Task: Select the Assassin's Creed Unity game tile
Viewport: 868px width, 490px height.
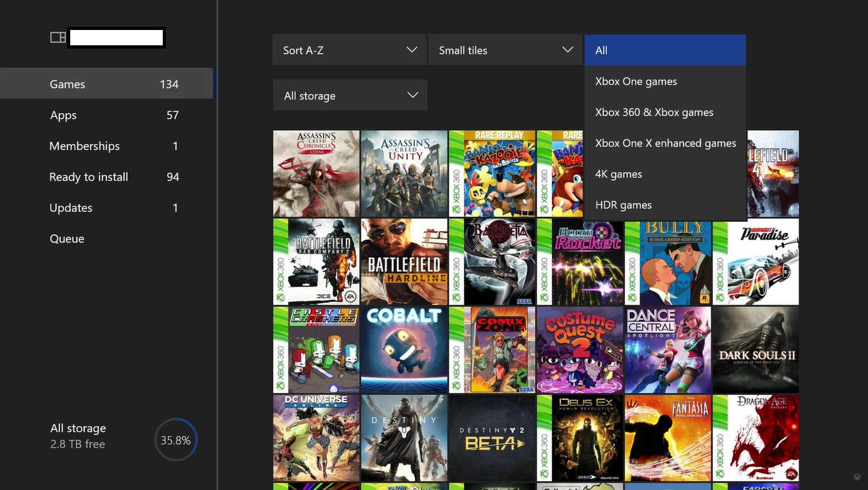Action: (404, 174)
